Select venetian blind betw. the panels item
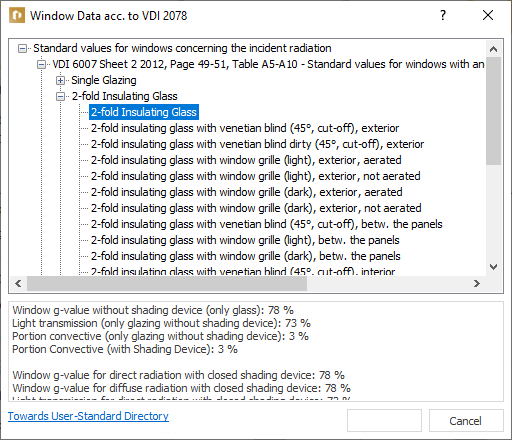512x440 pixels. [267, 224]
